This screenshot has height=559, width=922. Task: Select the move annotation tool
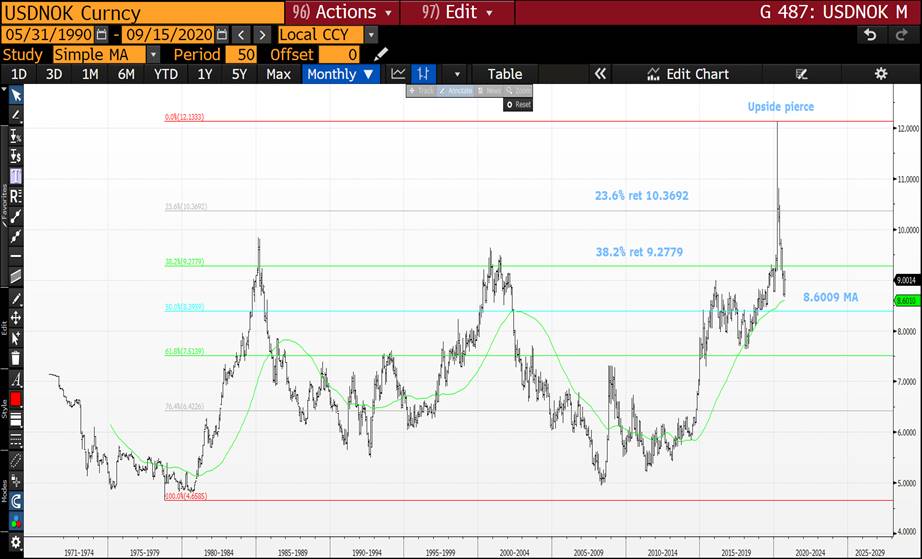coord(16,318)
